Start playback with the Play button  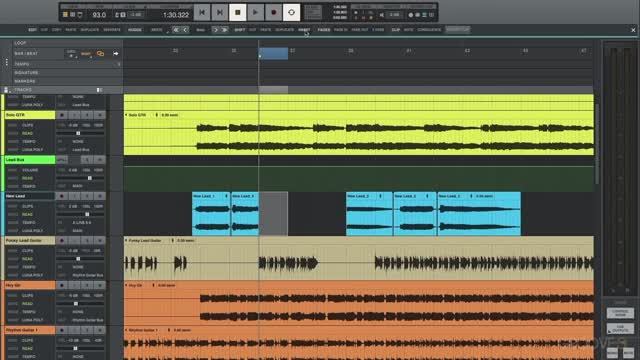coord(256,13)
